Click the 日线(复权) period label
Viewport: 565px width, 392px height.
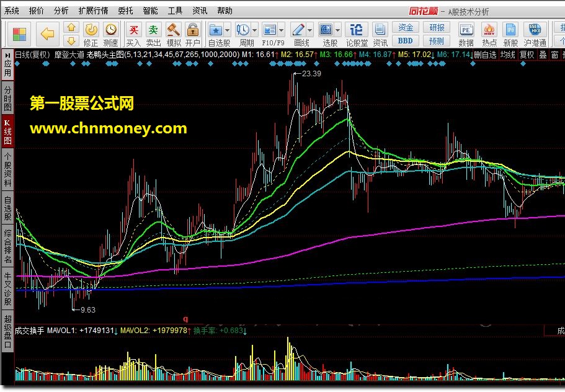click(x=32, y=55)
